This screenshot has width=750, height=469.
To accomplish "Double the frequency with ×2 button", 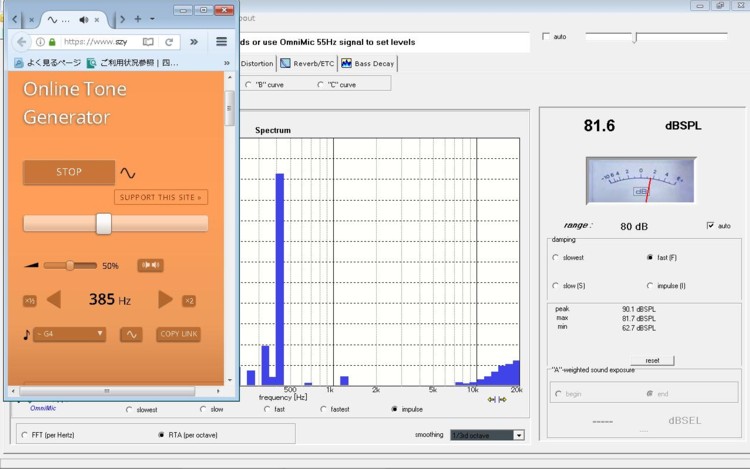I will point(189,301).
